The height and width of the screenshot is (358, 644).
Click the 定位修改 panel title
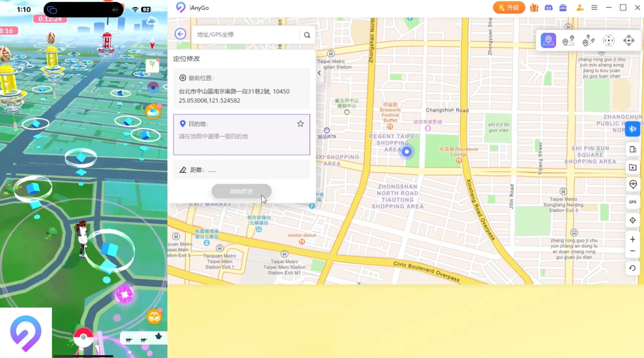point(187,58)
